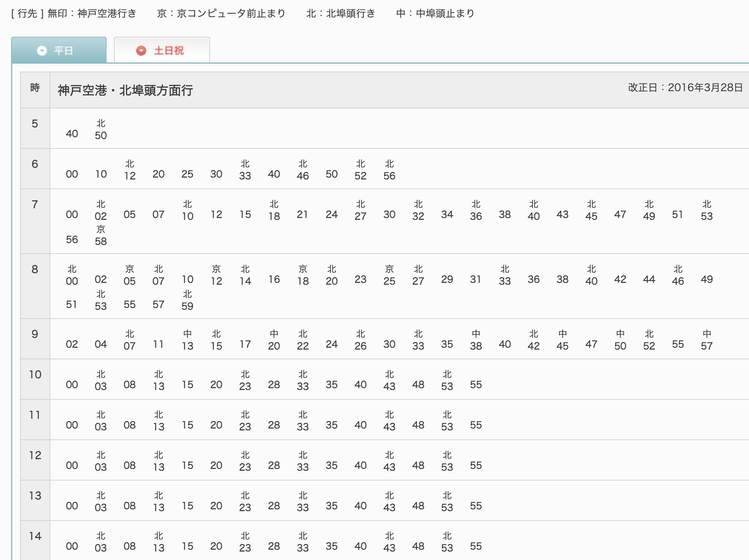Select the 56 departure in hour 7

coord(72,240)
